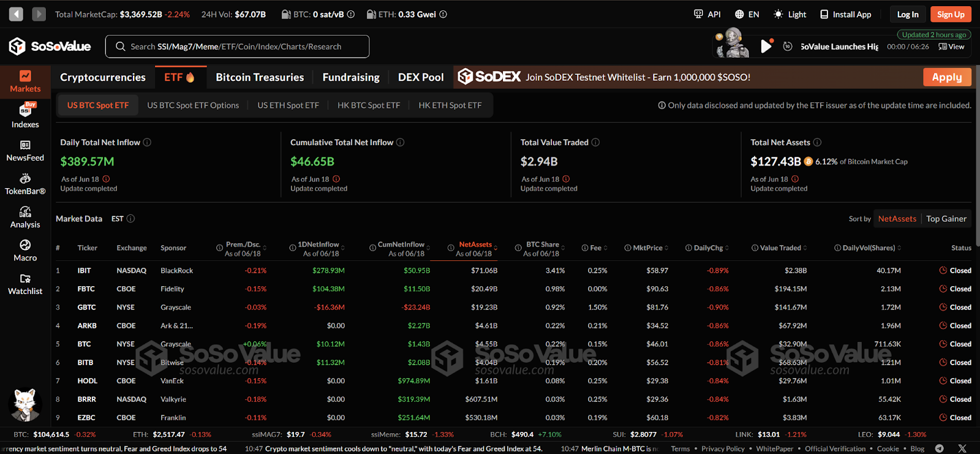Click the ETH gas pump icon
This screenshot has height=454, width=980.
[x=371, y=14]
